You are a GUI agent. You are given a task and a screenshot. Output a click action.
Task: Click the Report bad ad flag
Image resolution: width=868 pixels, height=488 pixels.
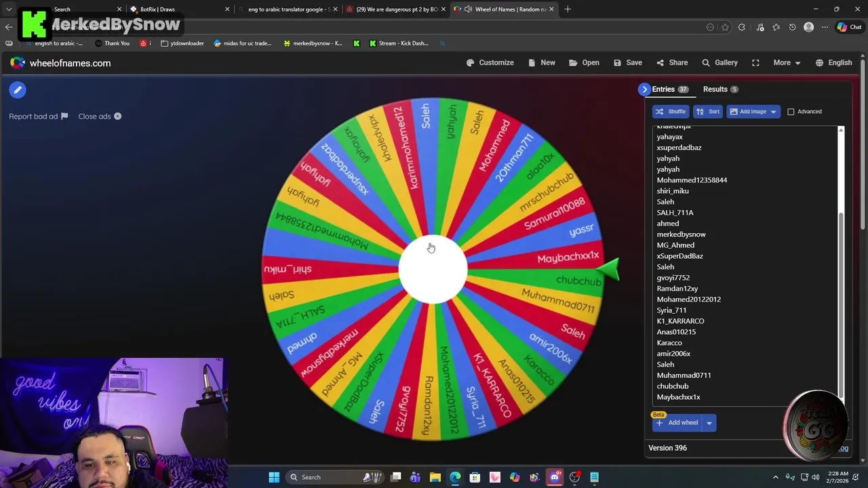64,117
